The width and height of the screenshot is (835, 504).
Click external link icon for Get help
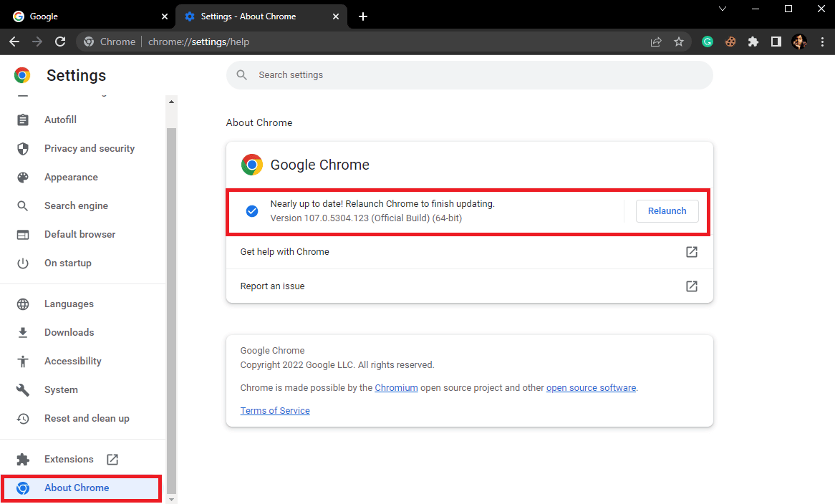coord(691,252)
